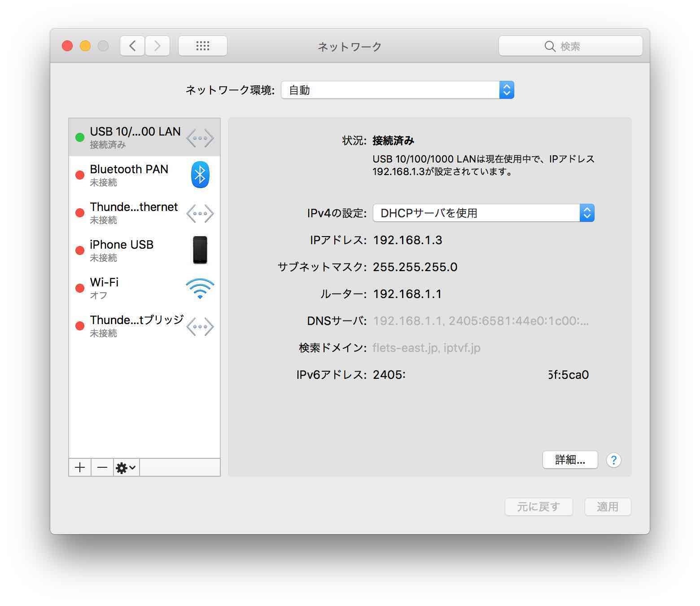
Task: Show all preferences via grid icon
Action: pos(203,46)
